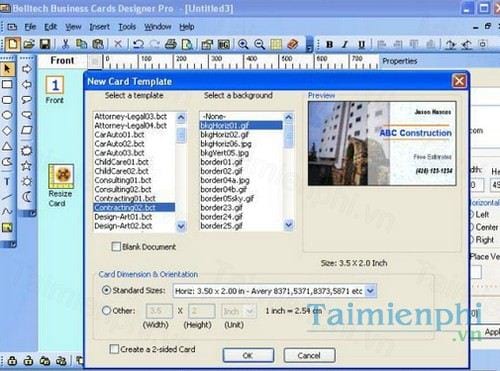Open a file with the Open folder icon
This screenshot has width=500, height=371.
coord(29,44)
